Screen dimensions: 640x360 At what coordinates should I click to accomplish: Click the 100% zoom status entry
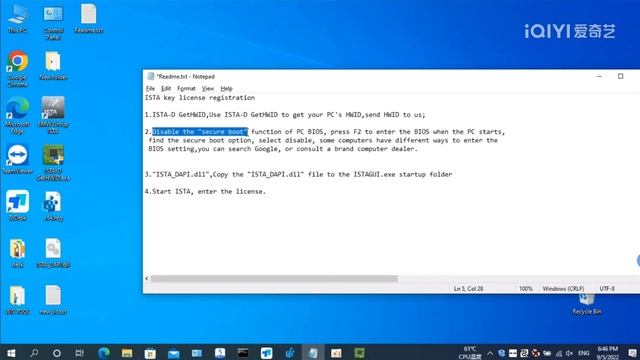point(526,289)
